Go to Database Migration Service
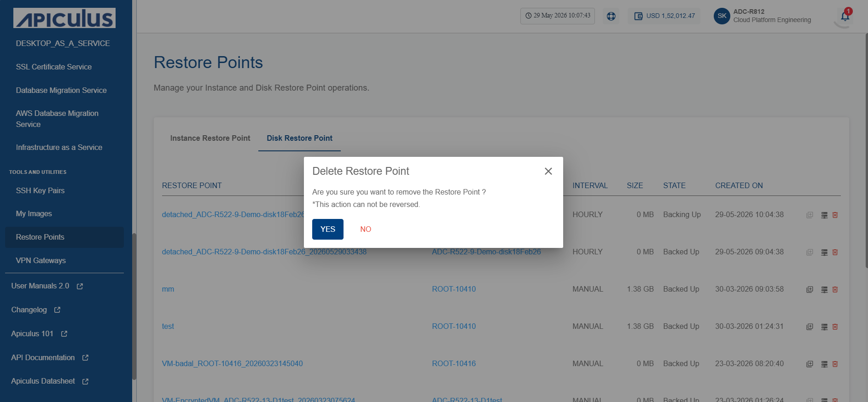 tap(61, 90)
